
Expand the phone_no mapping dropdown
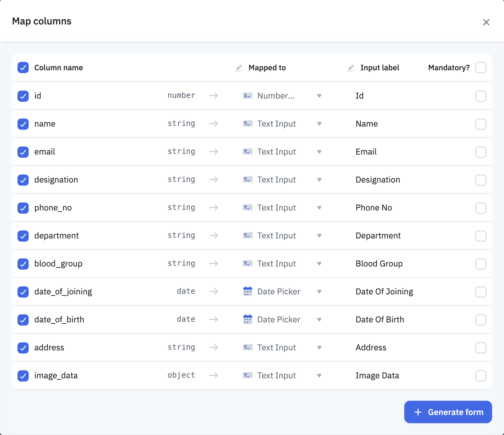[320, 208]
